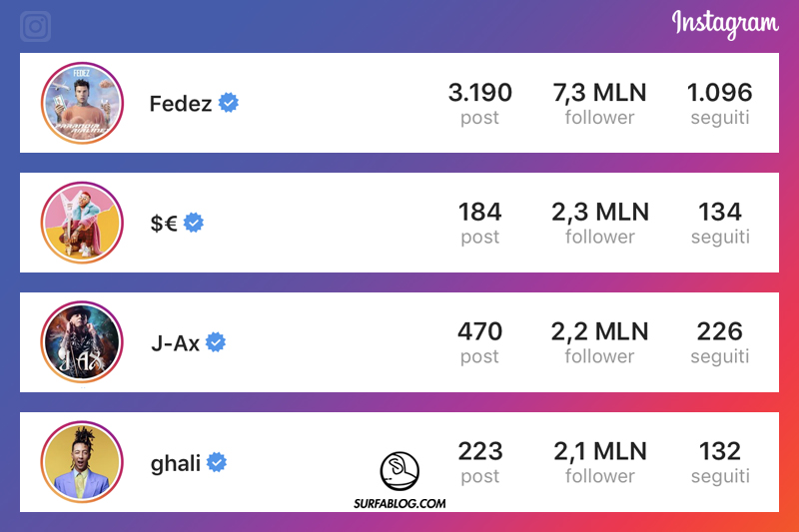Open the $€ profile picture
The image size is (799, 532).
pos(81,223)
